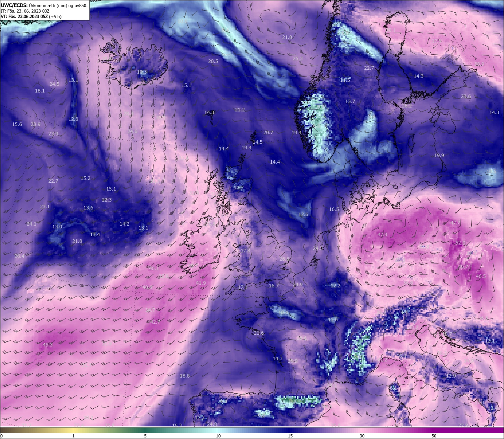
Task: Click the color scale label 30
Action: pos(362,436)
